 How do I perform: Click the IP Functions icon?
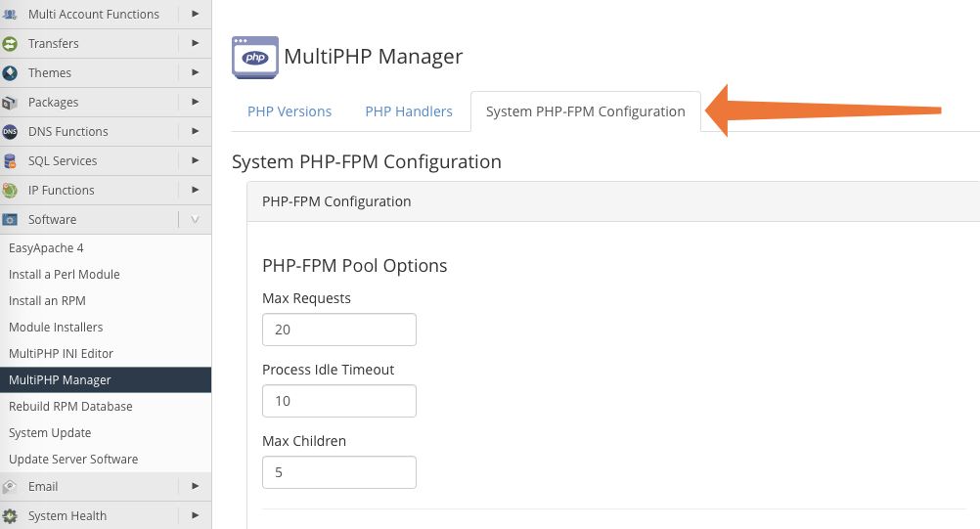(11, 191)
